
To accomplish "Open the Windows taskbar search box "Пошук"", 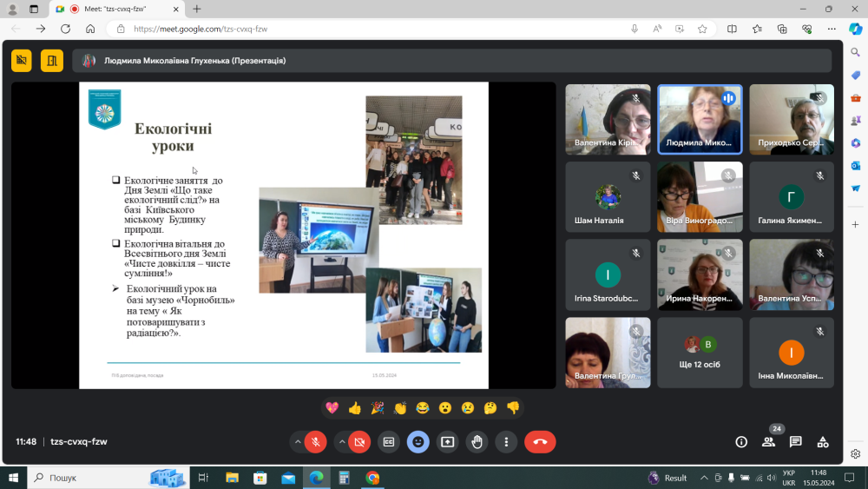I will click(87, 478).
